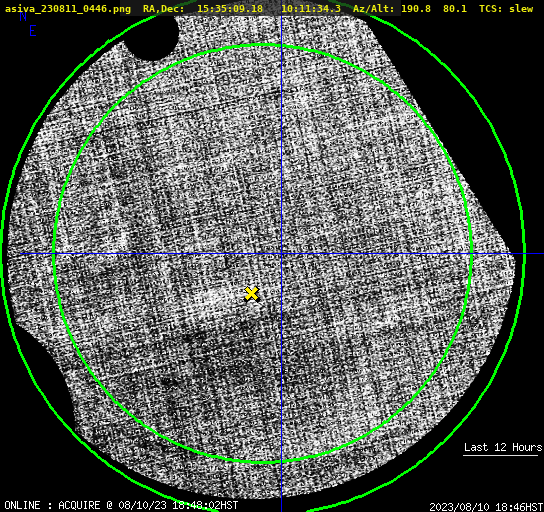Click the inner green circle top edge
Screen dimensions: 544x512
[x=263, y=45]
